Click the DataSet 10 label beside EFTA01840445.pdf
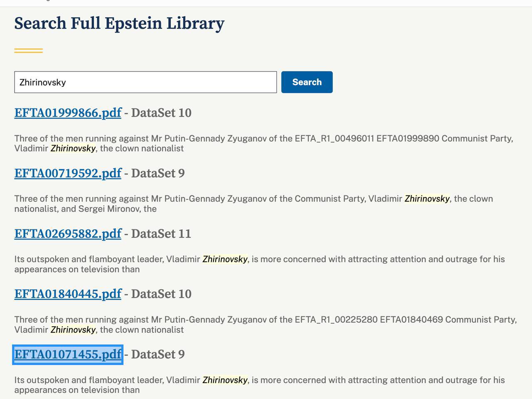 tap(161, 294)
